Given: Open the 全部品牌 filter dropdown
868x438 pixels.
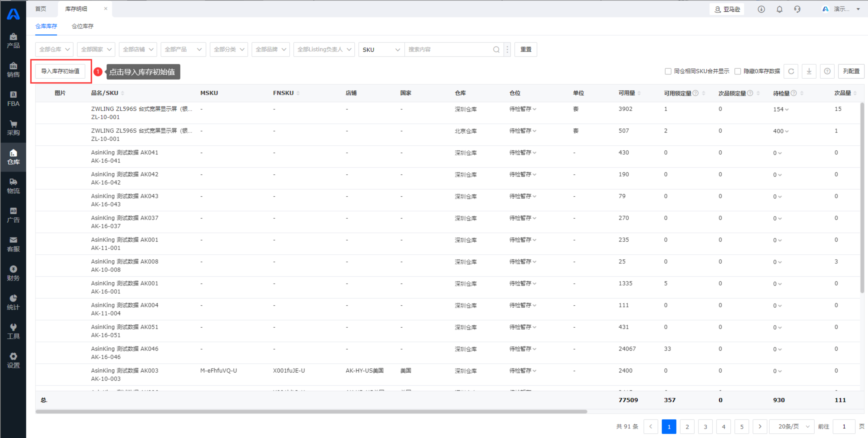Looking at the screenshot, I should click(x=271, y=50).
